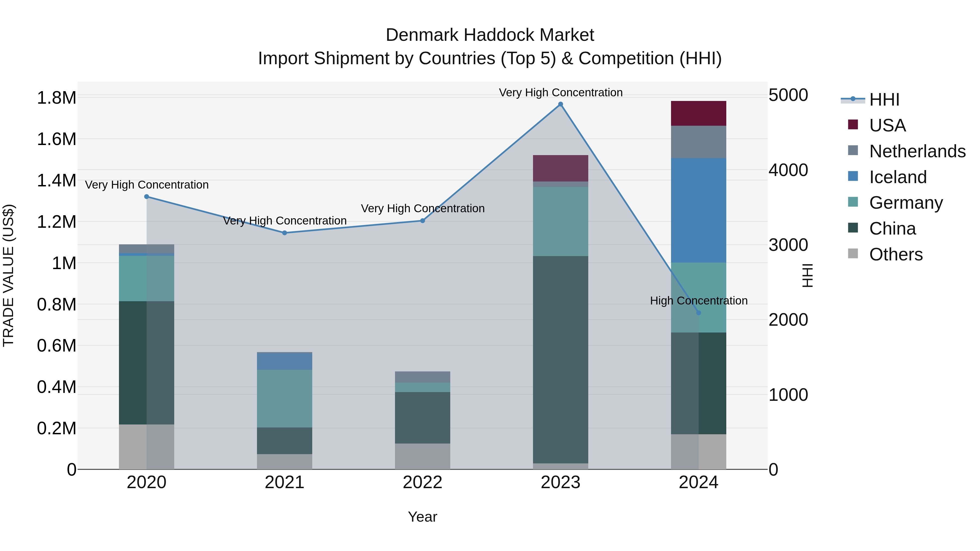The image size is (980, 551).
Task: Click the HHI data point for 2022
Action: [422, 221]
